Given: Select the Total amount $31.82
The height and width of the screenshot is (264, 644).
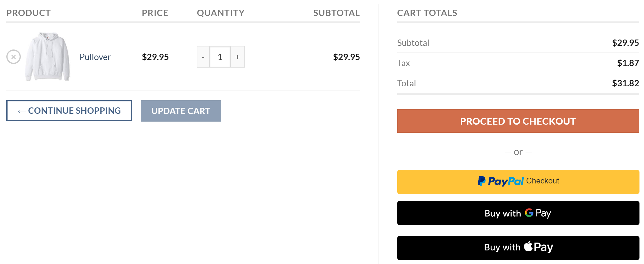Looking at the screenshot, I should 625,83.
